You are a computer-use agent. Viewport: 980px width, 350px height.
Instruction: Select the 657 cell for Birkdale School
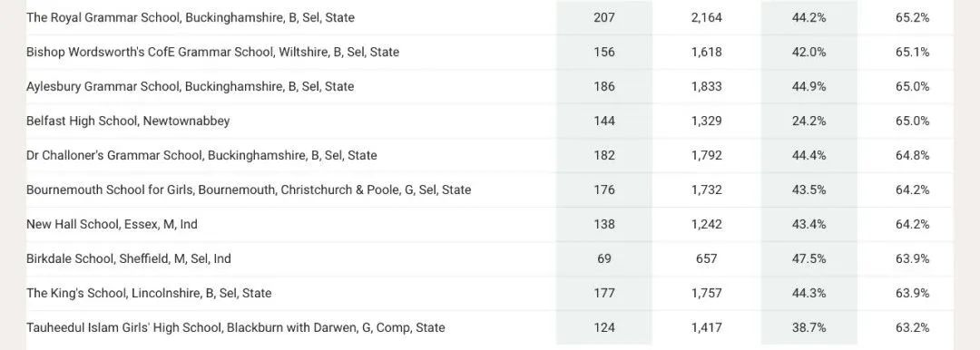[x=706, y=258]
